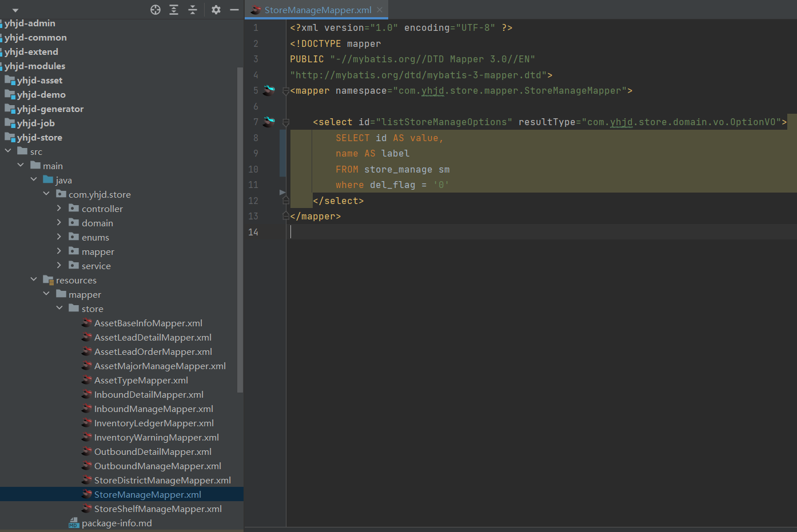This screenshot has width=797, height=532.
Task: Click the Collapse All icon in project toolbar
Action: click(x=193, y=10)
